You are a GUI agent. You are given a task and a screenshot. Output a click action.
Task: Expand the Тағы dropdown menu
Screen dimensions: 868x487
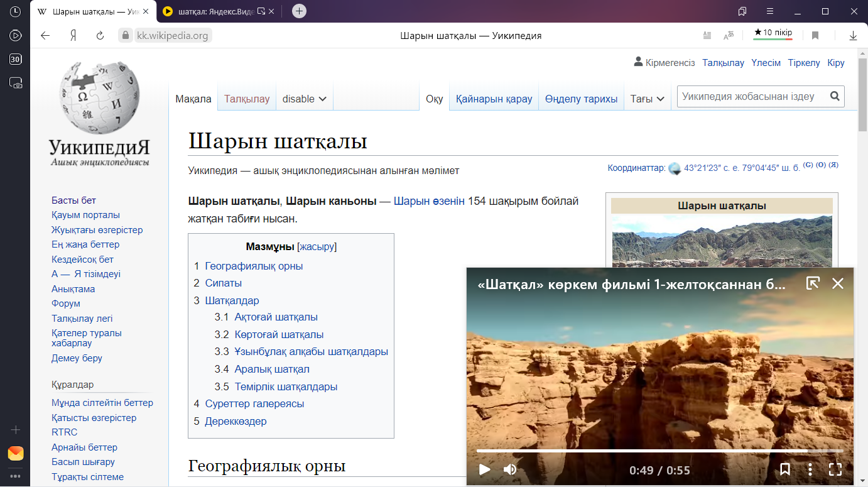coord(648,99)
